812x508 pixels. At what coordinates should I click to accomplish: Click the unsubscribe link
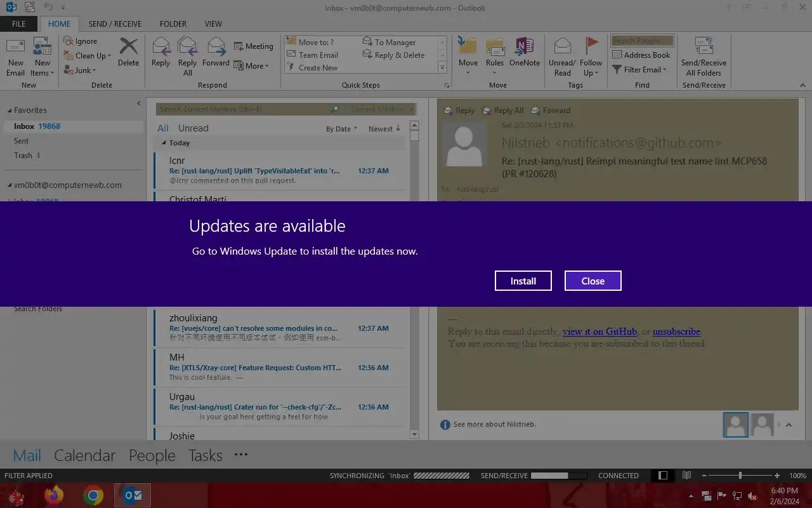pos(676,331)
